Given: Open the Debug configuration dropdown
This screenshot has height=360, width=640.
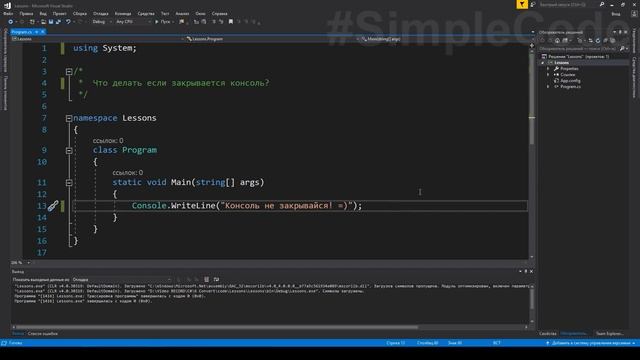Looking at the screenshot, I should coord(102,22).
